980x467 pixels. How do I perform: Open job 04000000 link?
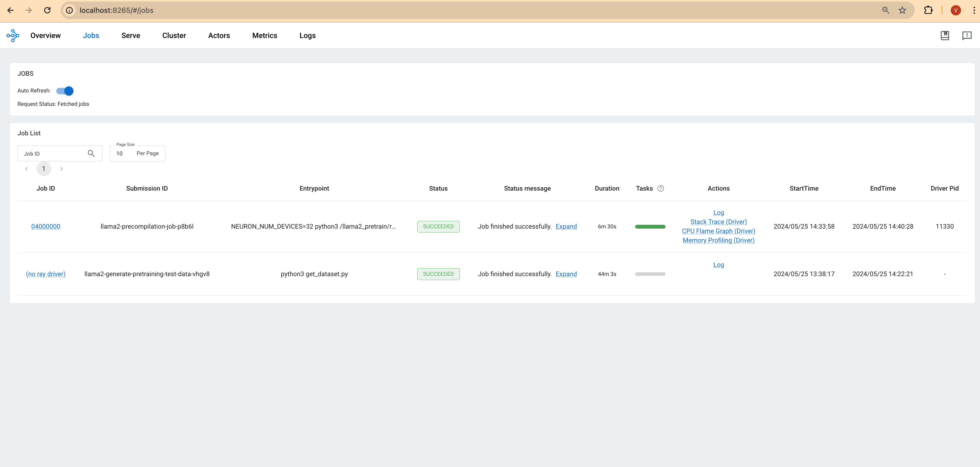(x=46, y=226)
